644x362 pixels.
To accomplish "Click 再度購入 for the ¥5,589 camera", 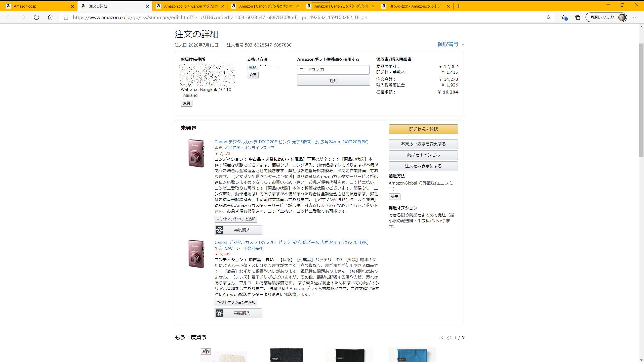I will (x=238, y=313).
